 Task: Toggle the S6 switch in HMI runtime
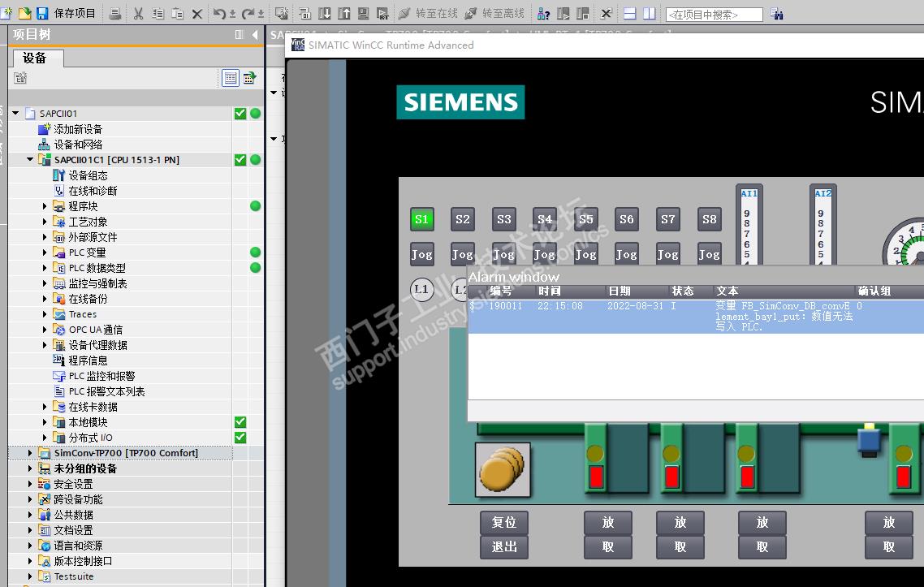[x=626, y=219]
